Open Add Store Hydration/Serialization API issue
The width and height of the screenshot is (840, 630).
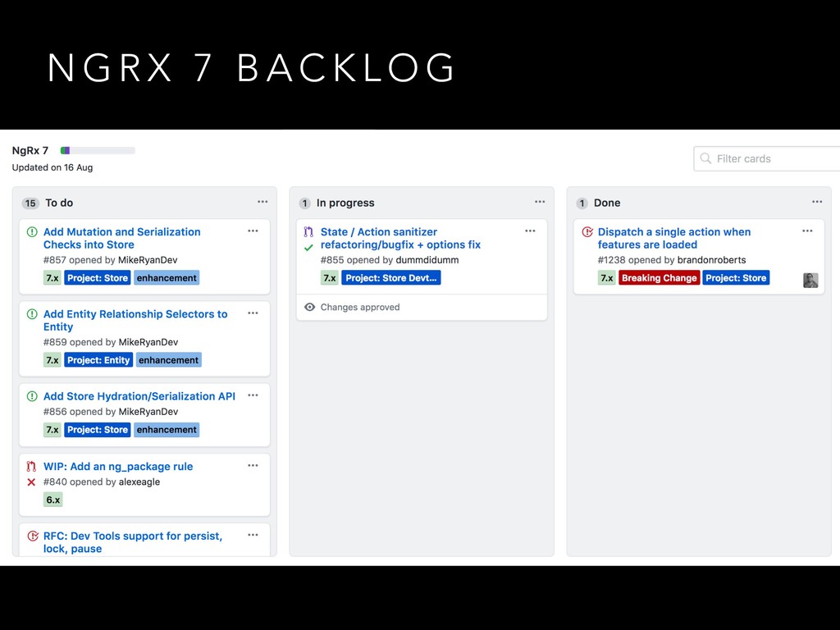click(139, 396)
